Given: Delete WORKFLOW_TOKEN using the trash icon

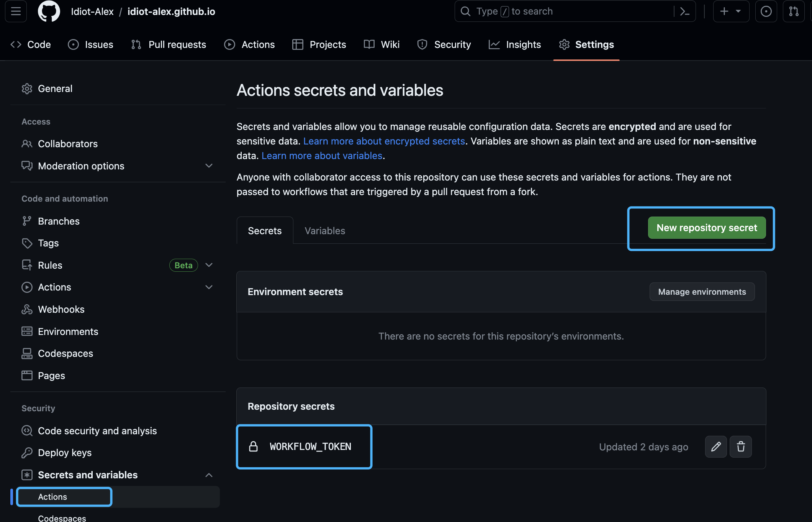Looking at the screenshot, I should click(x=740, y=446).
